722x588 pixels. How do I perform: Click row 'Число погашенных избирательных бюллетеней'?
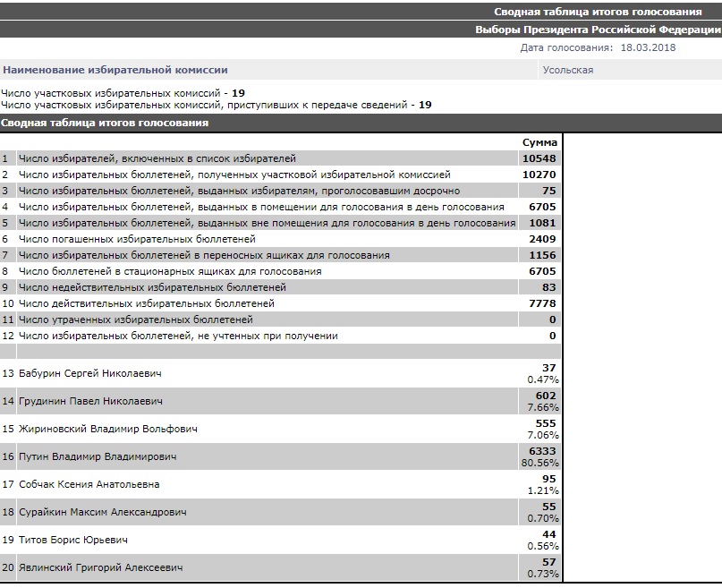point(137,239)
